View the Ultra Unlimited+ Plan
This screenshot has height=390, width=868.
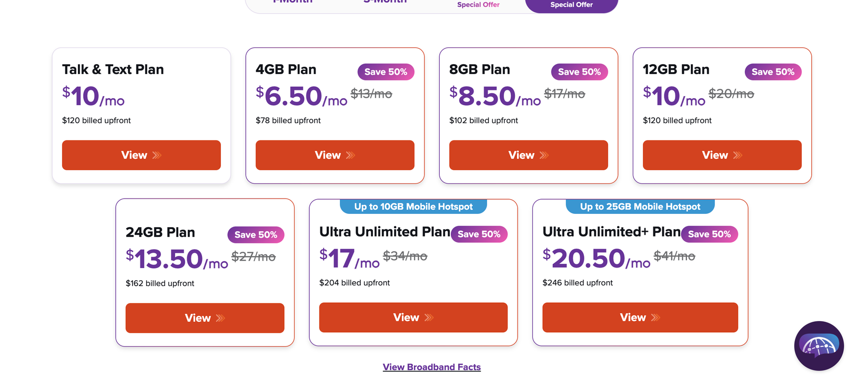pos(640,317)
